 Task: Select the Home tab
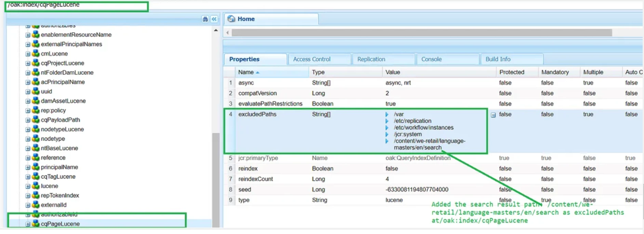(271, 19)
